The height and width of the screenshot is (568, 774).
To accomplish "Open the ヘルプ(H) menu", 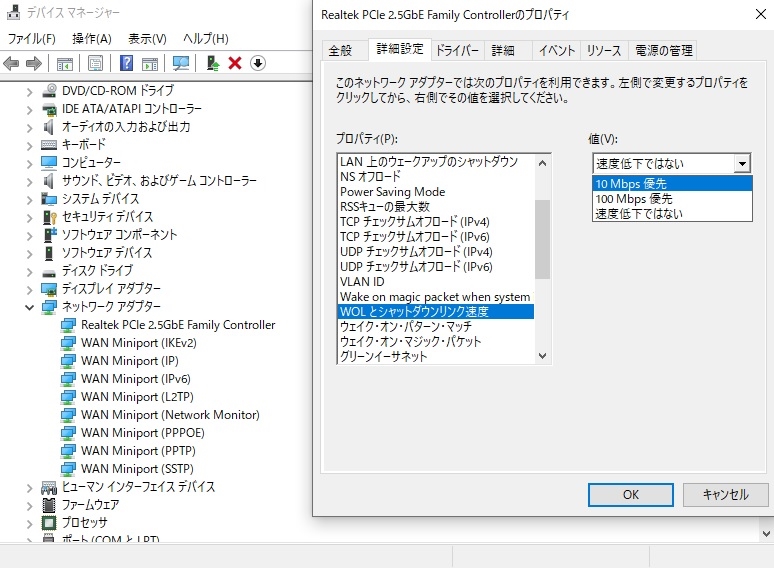I will pyautogui.click(x=205, y=38).
